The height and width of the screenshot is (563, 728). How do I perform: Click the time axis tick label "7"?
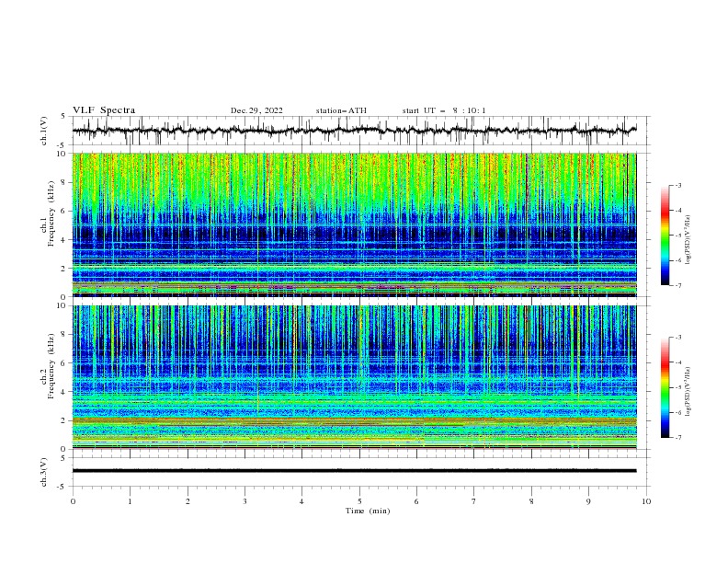[474, 501]
